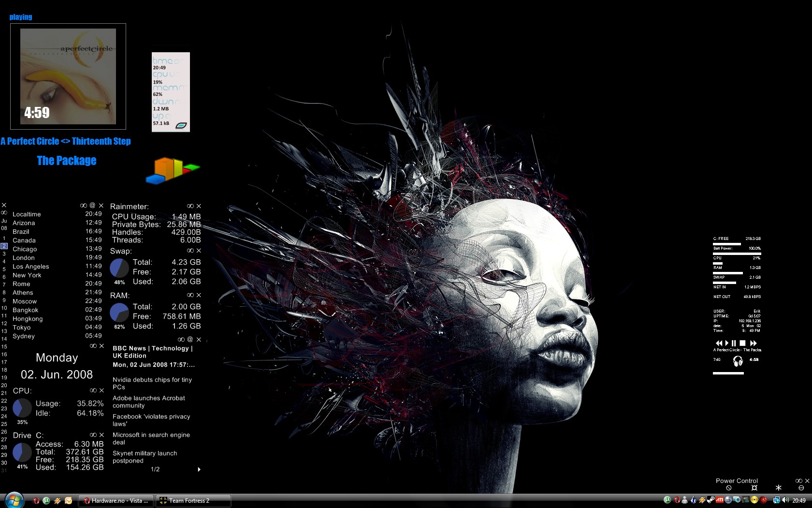
Task: Click the 3D bar chart desktop icon
Action: [173, 170]
